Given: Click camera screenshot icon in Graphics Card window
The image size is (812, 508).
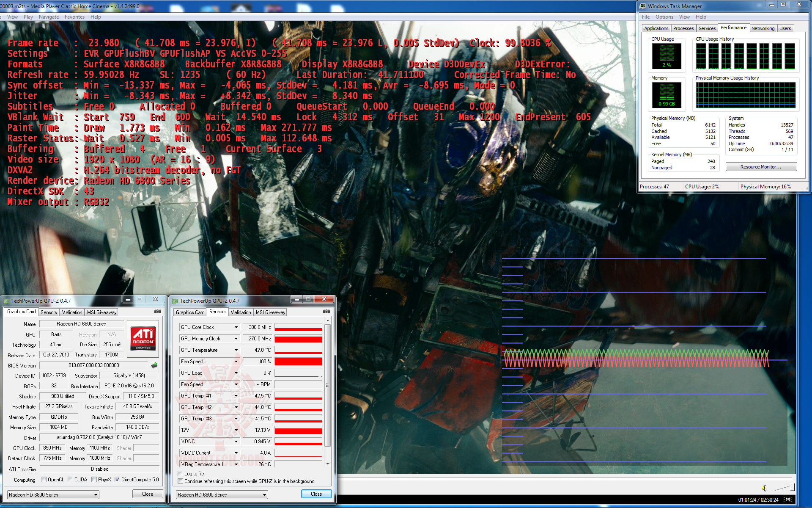Looking at the screenshot, I should (x=158, y=312).
